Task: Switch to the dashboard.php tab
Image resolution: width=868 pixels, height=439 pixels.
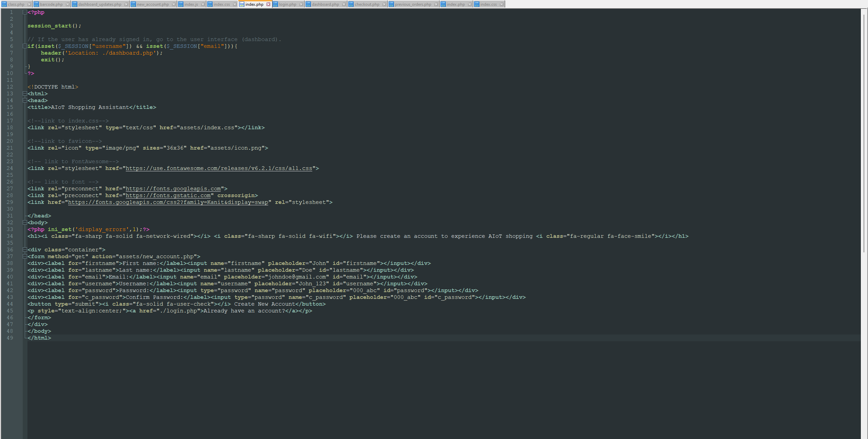Action: tap(325, 4)
